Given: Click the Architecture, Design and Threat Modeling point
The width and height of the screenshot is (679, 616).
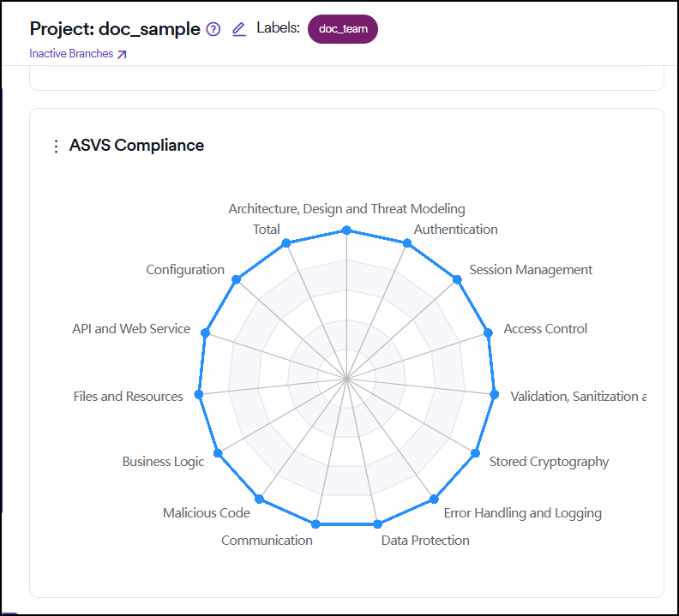Looking at the screenshot, I should pos(346,230).
